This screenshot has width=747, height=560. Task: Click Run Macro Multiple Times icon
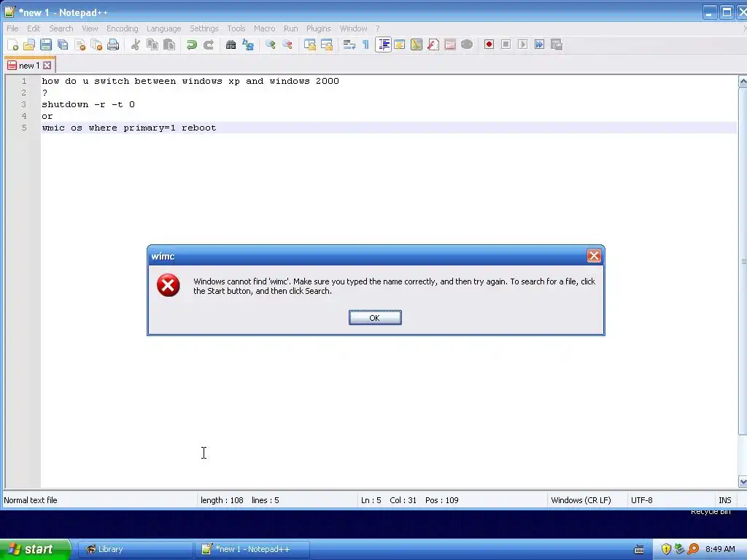[x=539, y=44]
